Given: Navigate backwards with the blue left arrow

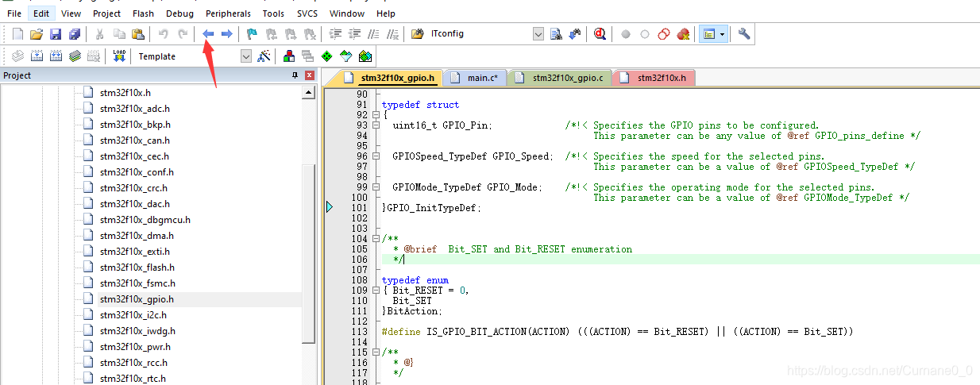Looking at the screenshot, I should tap(208, 34).
